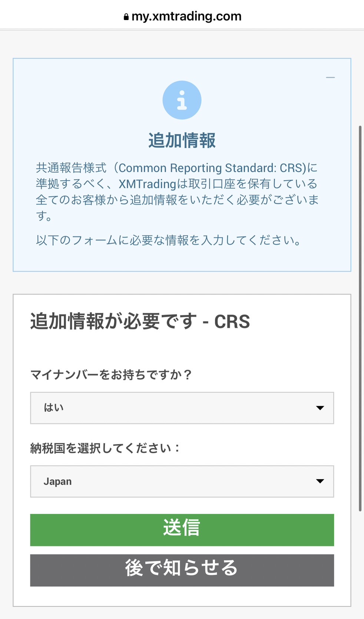Click the 納税国を選択してください label

(x=105, y=448)
